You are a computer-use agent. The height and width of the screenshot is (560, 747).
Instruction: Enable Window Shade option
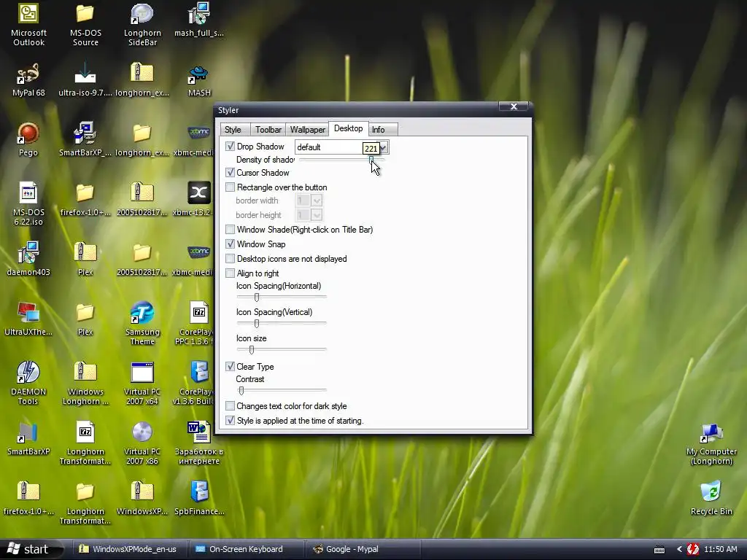[230, 230]
